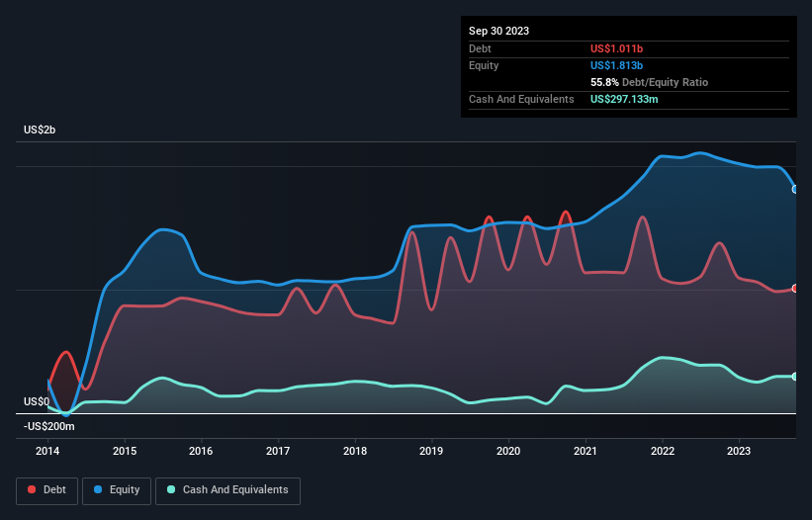Image resolution: width=812 pixels, height=520 pixels.
Task: Click the US$2b y-axis label
Action: tap(40, 130)
